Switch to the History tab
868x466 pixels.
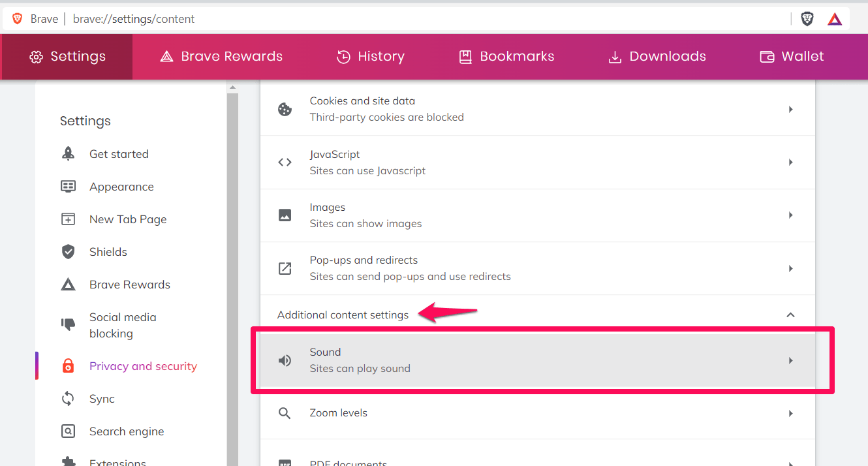370,57
